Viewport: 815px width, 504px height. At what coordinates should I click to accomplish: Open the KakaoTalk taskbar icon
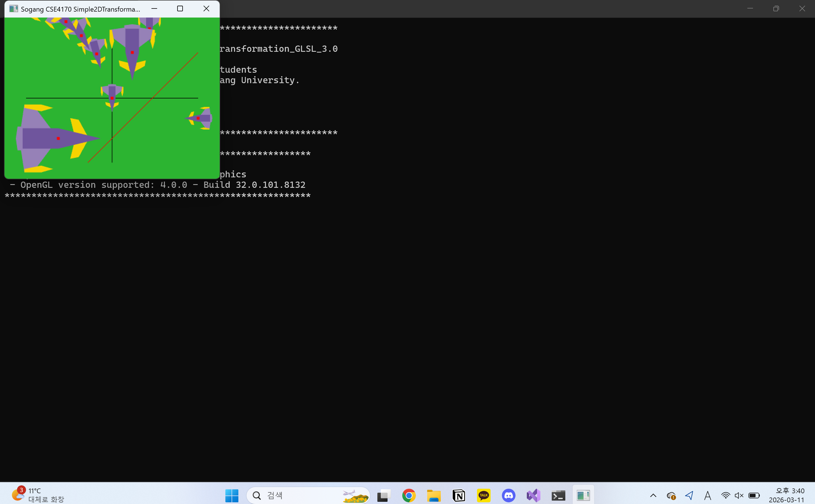click(484, 495)
